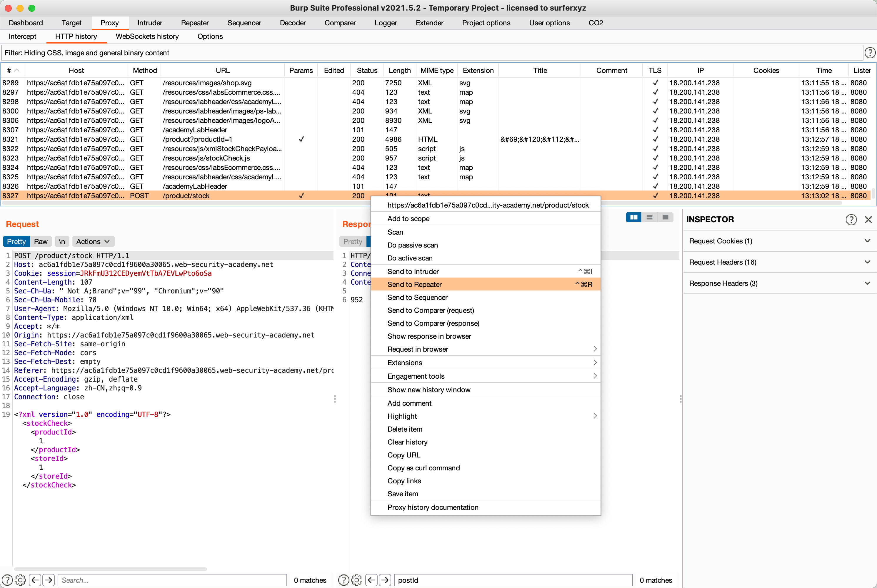Viewport: 877px width, 588px height.
Task: Click the request pane horizontal scrollbar
Action: (110, 569)
